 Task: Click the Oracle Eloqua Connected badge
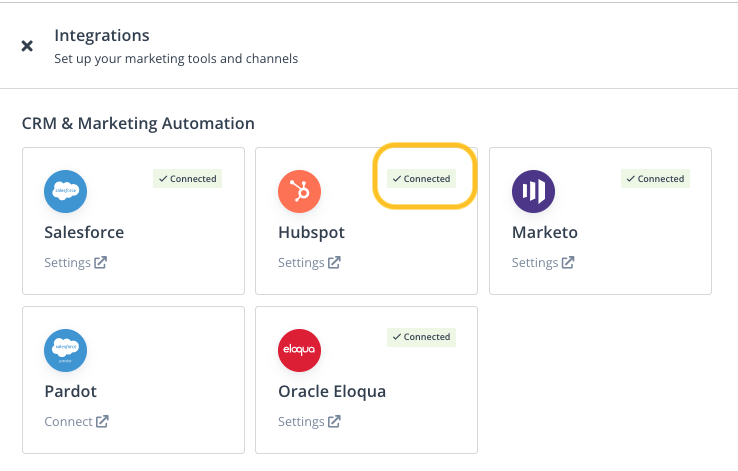pos(421,337)
